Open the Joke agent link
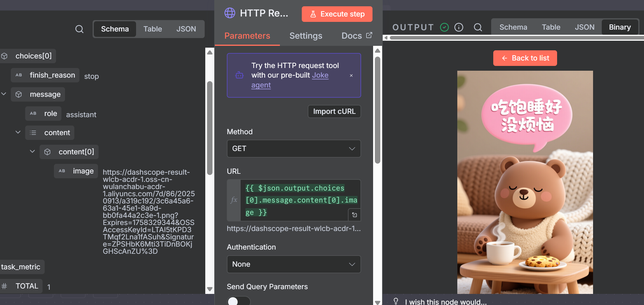Viewport: 644px width, 305px height. (x=320, y=75)
